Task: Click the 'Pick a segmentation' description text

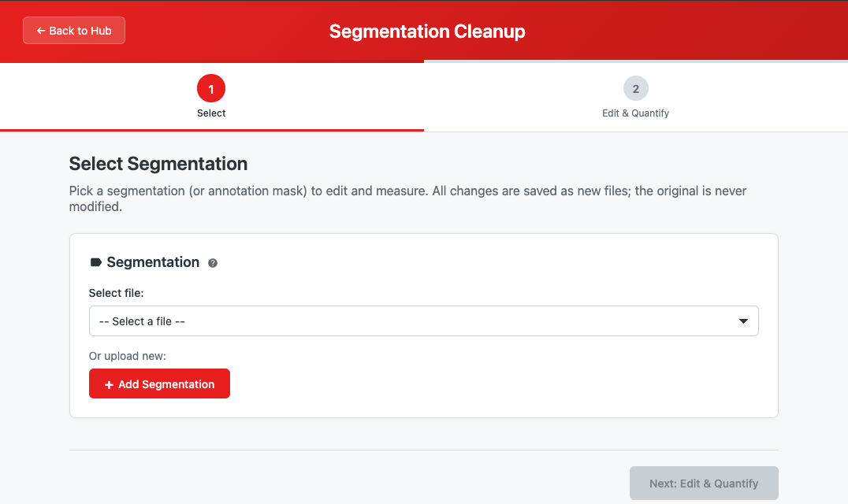Action: point(407,198)
